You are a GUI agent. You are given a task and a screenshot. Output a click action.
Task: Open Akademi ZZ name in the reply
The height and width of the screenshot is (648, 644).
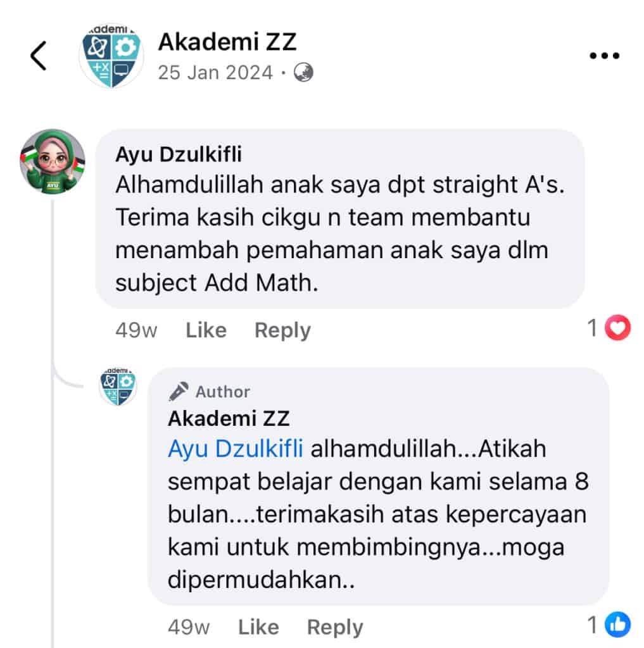(x=229, y=419)
